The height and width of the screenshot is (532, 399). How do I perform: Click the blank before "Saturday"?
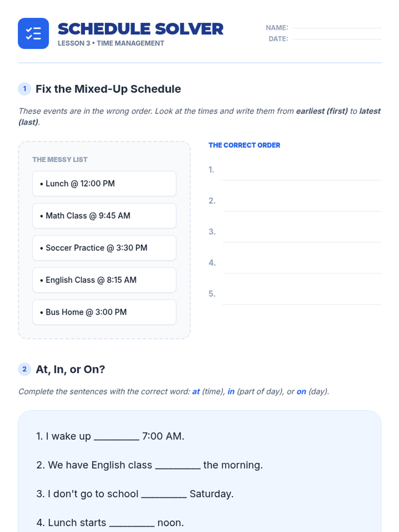pyautogui.click(x=164, y=495)
